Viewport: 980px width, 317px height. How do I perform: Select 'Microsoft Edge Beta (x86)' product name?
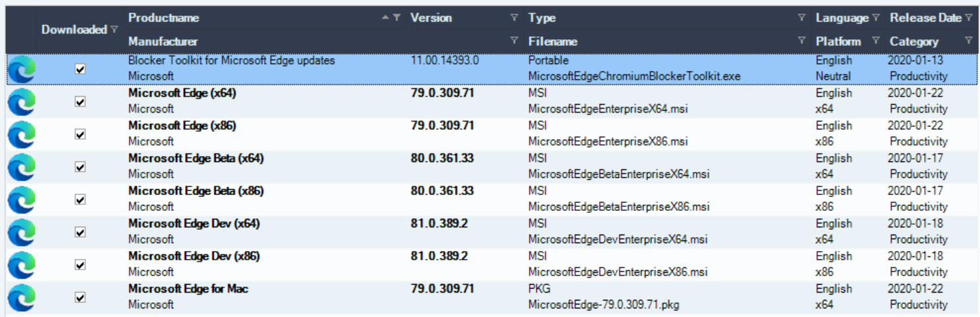point(196,190)
